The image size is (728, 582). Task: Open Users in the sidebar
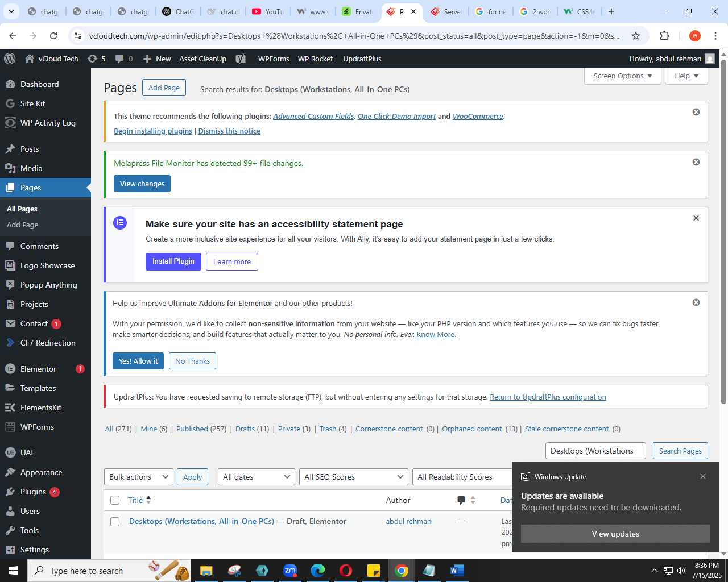click(x=30, y=511)
